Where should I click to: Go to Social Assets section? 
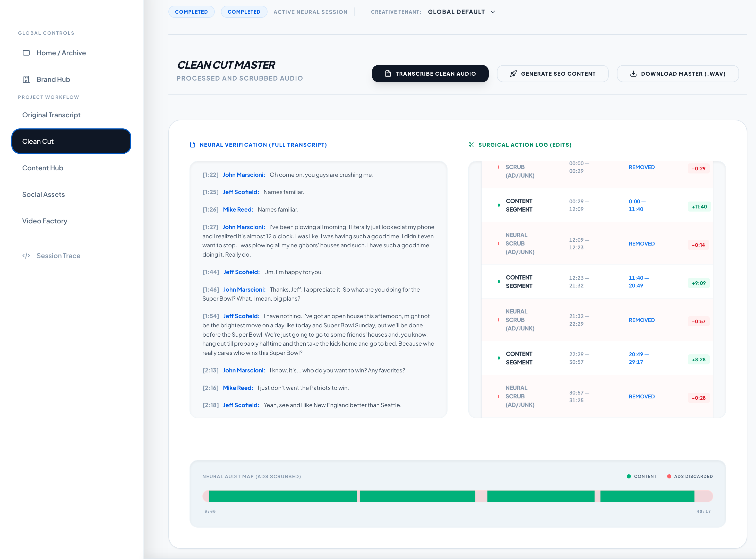click(x=43, y=195)
